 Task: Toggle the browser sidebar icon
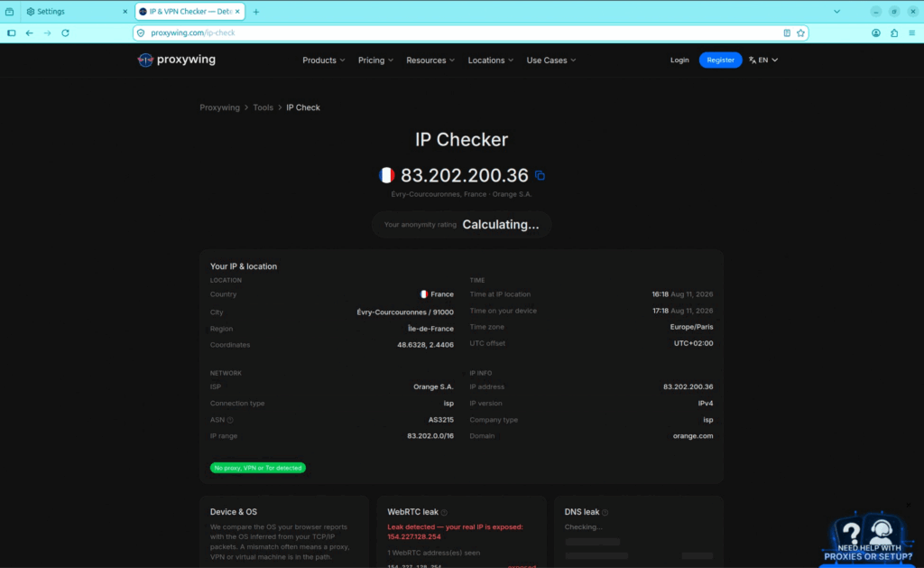[x=11, y=33]
